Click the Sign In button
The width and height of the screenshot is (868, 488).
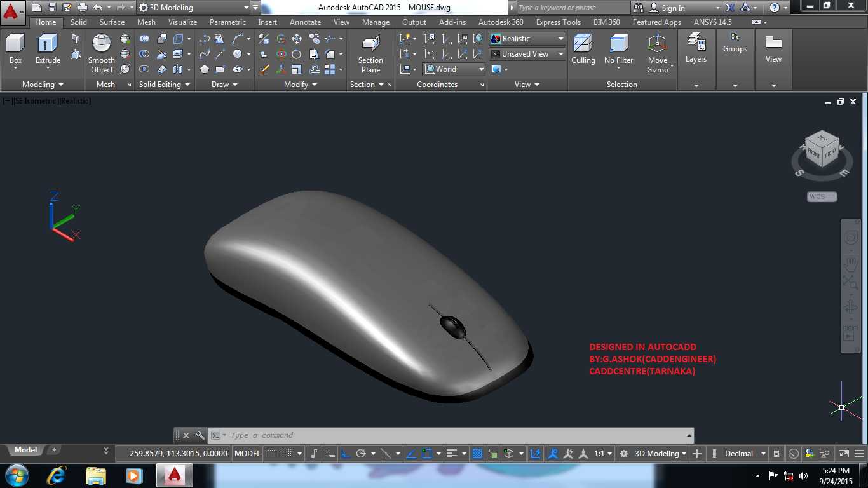[x=667, y=8]
